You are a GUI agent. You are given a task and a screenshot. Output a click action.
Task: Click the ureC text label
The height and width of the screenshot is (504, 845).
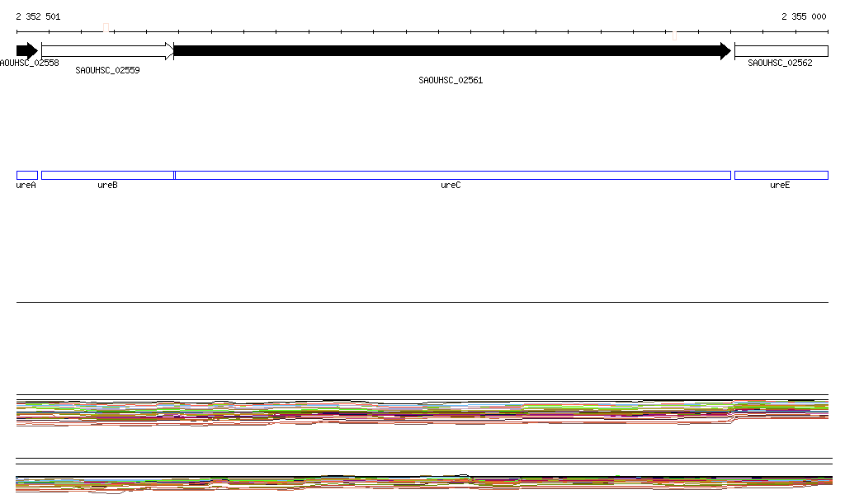[x=451, y=185]
